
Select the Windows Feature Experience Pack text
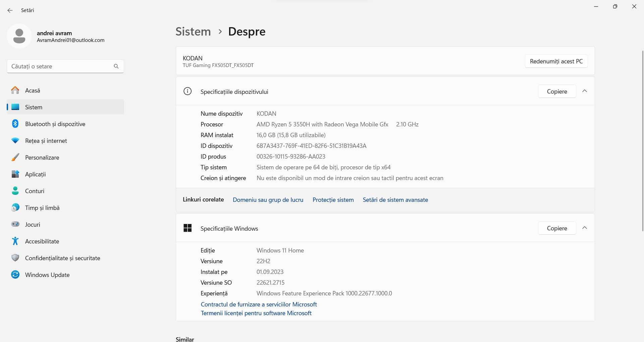coord(324,293)
